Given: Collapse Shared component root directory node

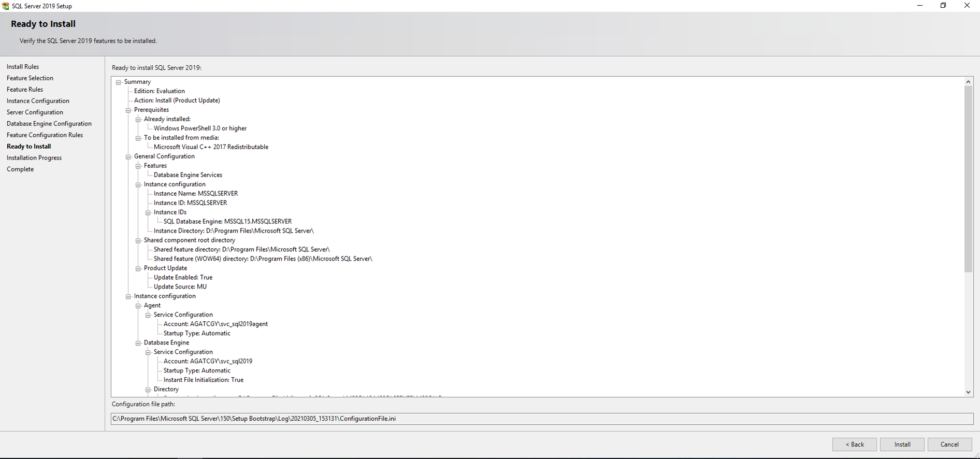Looking at the screenshot, I should 138,240.
